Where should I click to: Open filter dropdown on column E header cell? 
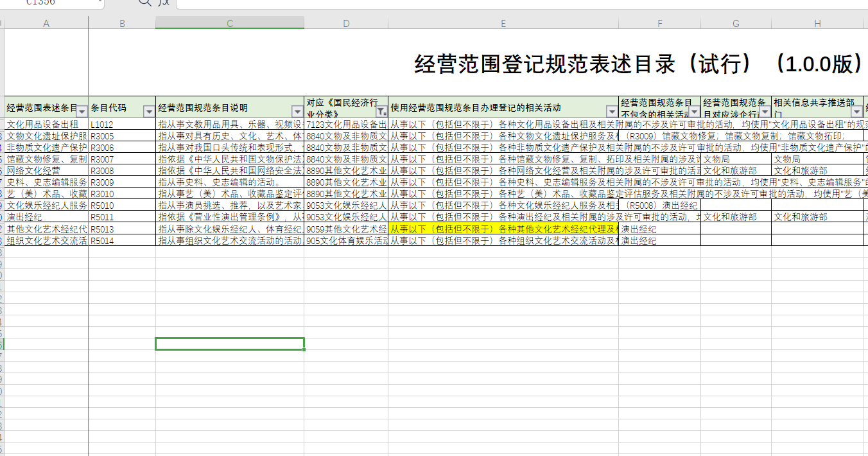click(612, 112)
